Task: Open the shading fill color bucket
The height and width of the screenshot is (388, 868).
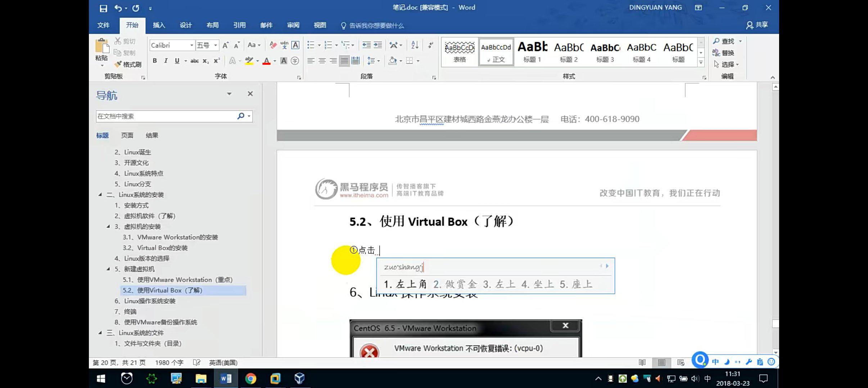Action: (393, 61)
